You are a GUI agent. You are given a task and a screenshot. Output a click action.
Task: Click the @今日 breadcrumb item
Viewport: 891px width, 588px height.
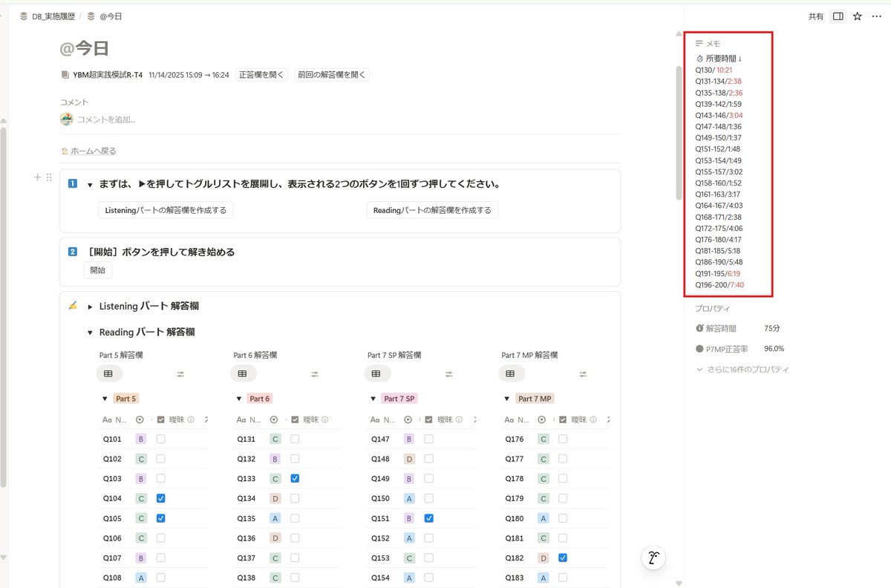110,16
